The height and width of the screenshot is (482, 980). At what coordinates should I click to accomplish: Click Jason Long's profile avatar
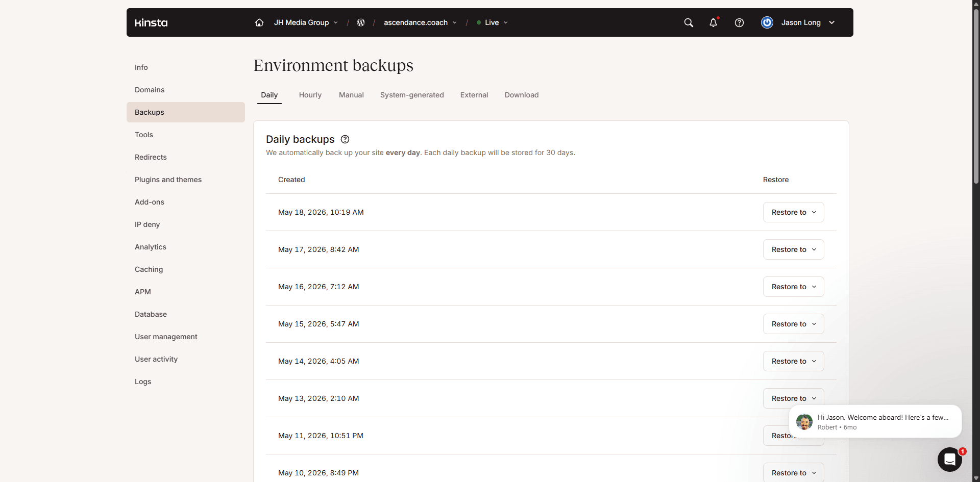767,22
